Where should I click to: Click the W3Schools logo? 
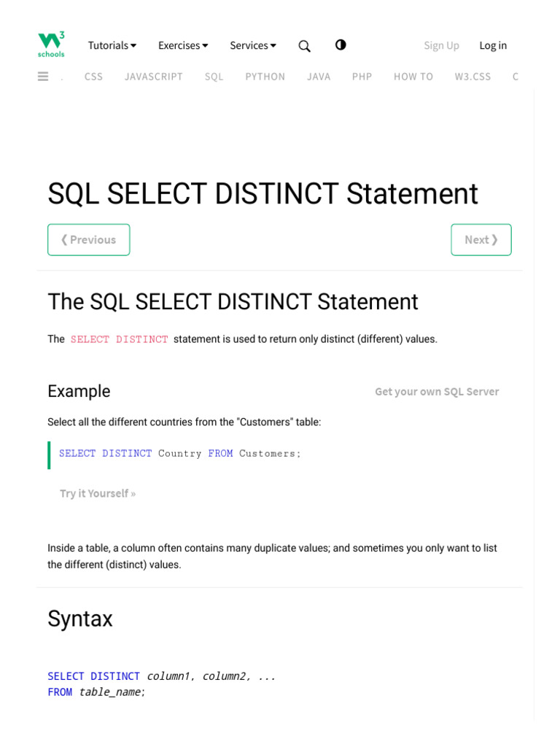point(51,44)
